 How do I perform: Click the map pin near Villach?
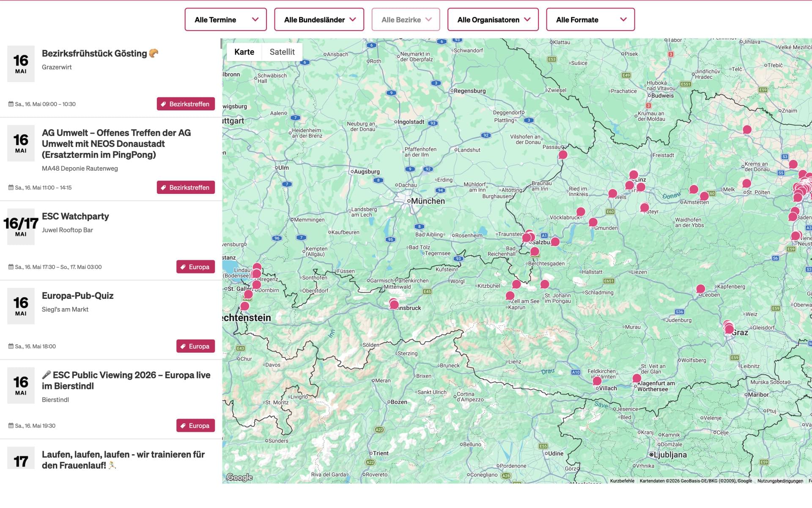[x=597, y=381]
